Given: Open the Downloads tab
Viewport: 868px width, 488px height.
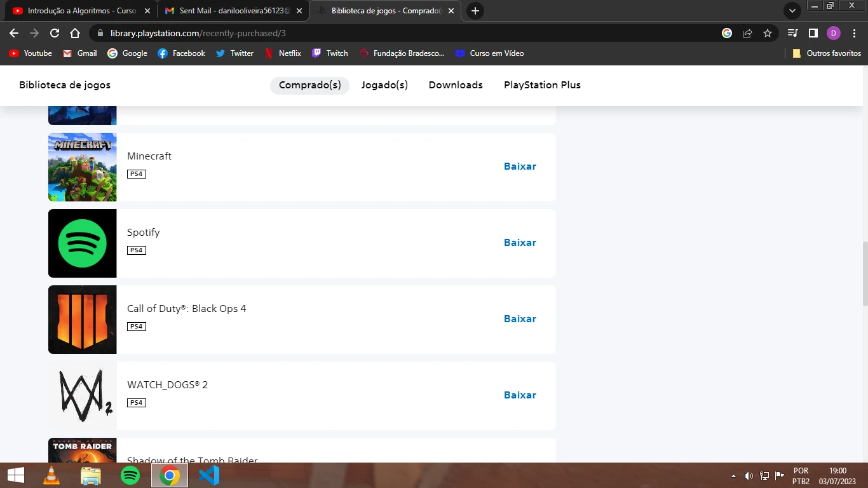Looking at the screenshot, I should click(456, 85).
